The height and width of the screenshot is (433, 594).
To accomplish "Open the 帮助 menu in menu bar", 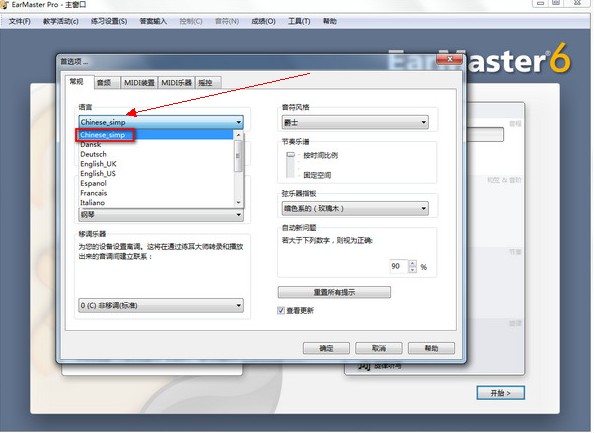I will 330,21.
